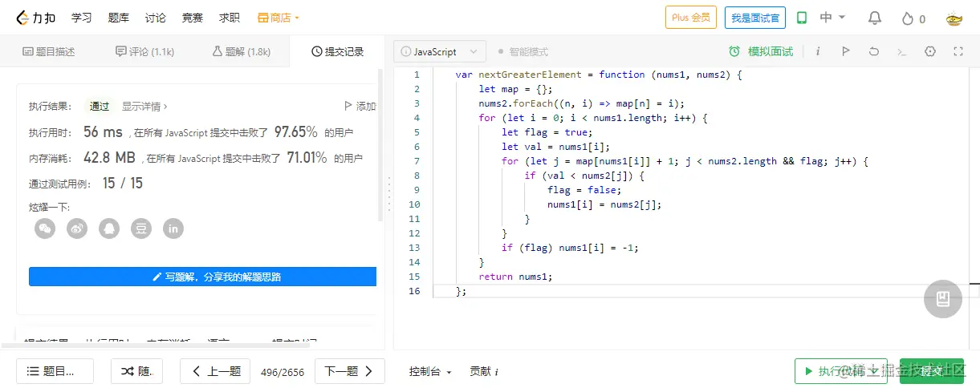This screenshot has height=392, width=980.
Task: Open the notifications bell
Action: [x=875, y=18]
